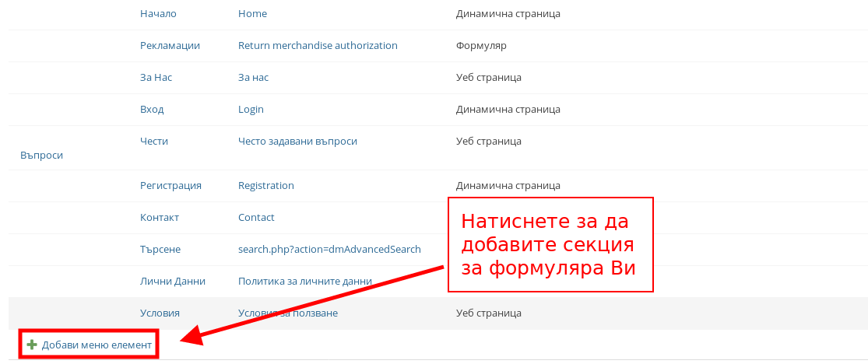
Task: Open the 'Регистрация' menu item
Action: (x=170, y=186)
